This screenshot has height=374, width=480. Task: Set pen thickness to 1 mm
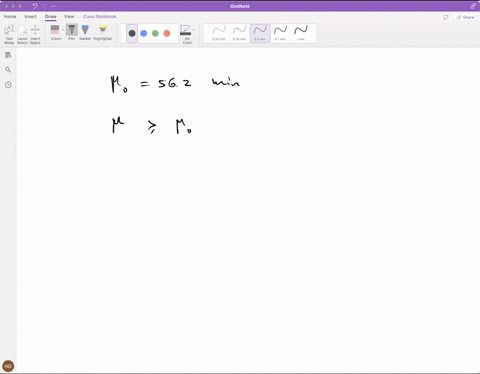click(x=301, y=33)
